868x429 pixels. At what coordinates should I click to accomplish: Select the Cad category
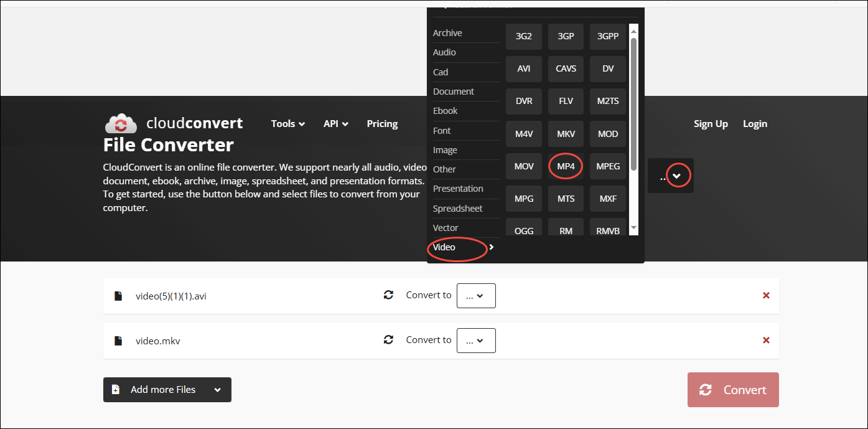click(x=466, y=72)
